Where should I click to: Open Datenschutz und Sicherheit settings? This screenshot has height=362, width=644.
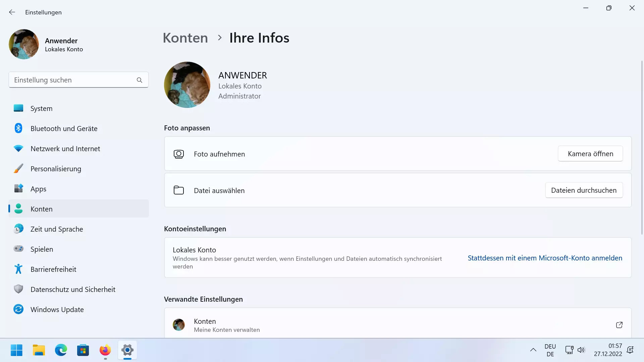pyautogui.click(x=78, y=289)
